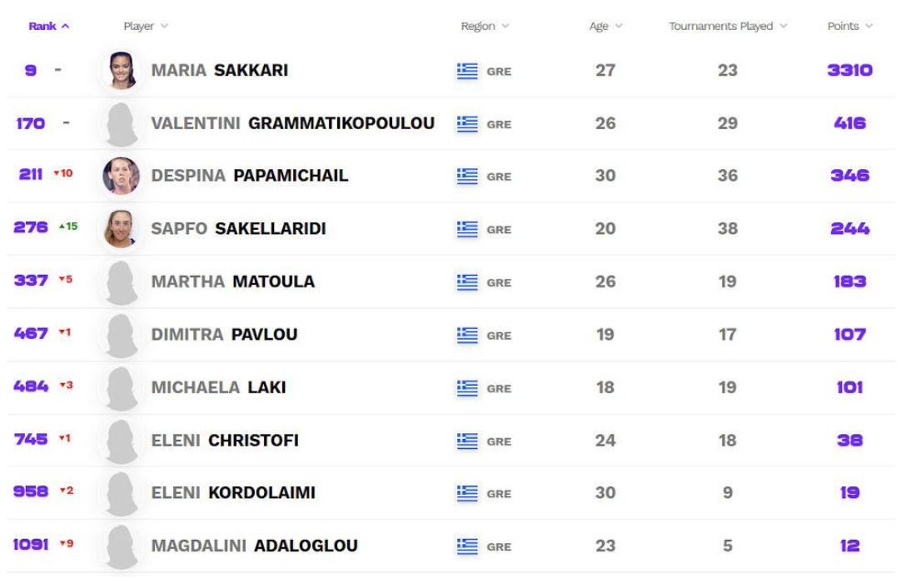
Task: Click the Greek flag in Eleni Christofi's row
Action: pos(467,441)
